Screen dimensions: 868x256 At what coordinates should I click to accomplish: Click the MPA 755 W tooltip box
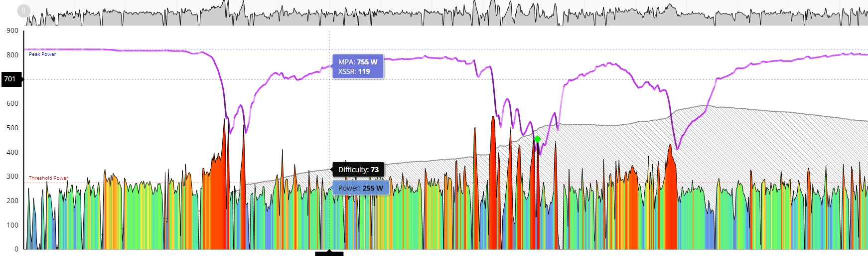coord(358,66)
